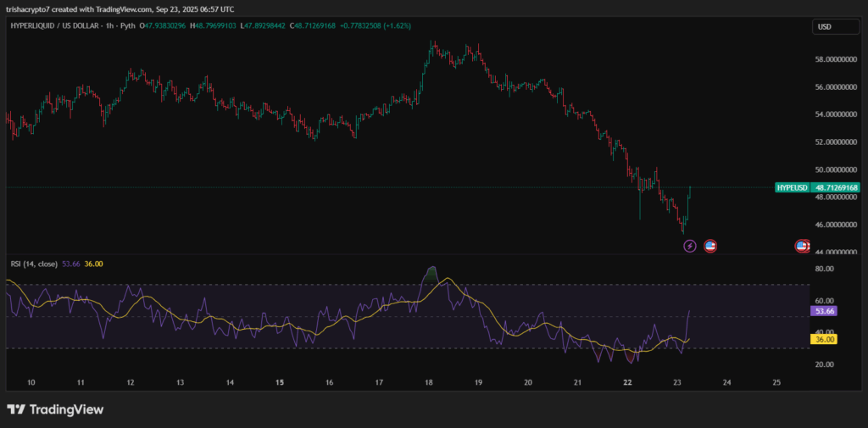The height and width of the screenshot is (428, 868).
Task: Click the US flag event icon beside the lightning bolt
Action: (710, 246)
